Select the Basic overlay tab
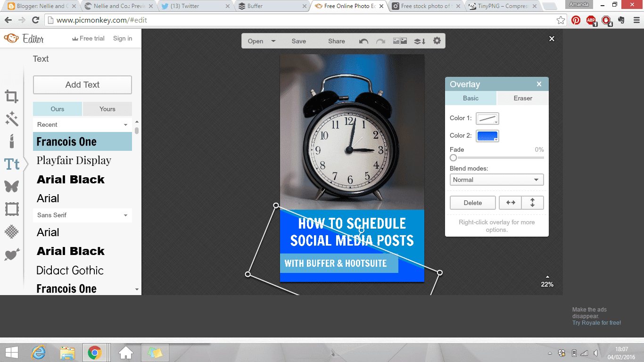 [471, 98]
